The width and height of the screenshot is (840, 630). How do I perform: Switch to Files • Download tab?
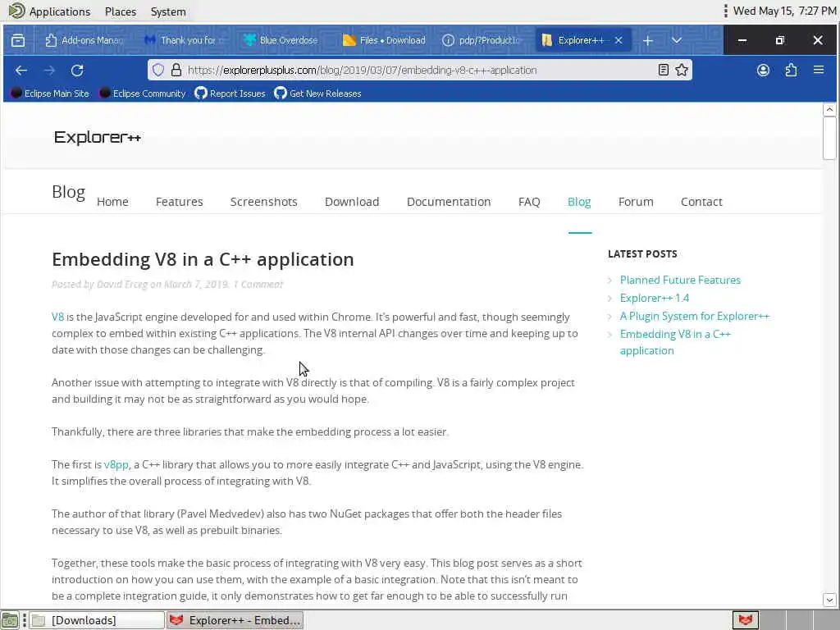pos(384,40)
